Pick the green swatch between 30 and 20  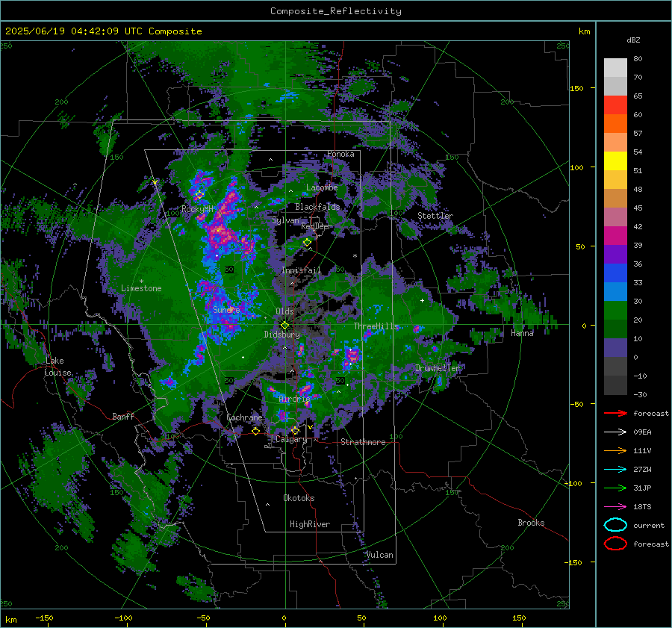[615, 311]
